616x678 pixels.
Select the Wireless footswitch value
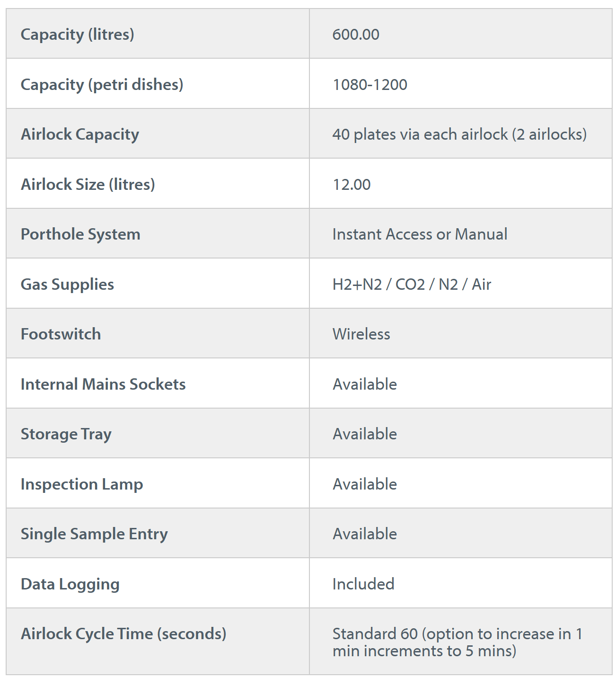[x=361, y=334]
